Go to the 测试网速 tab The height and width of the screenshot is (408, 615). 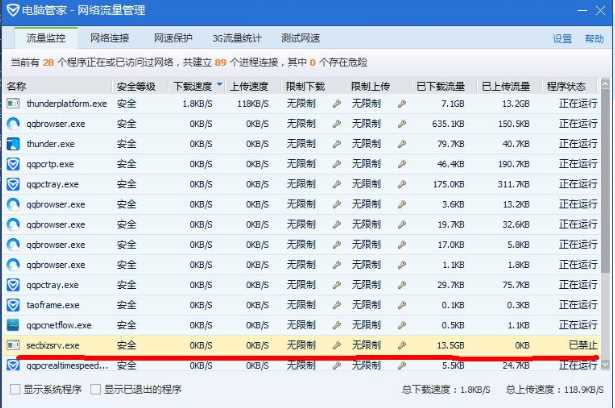[301, 39]
